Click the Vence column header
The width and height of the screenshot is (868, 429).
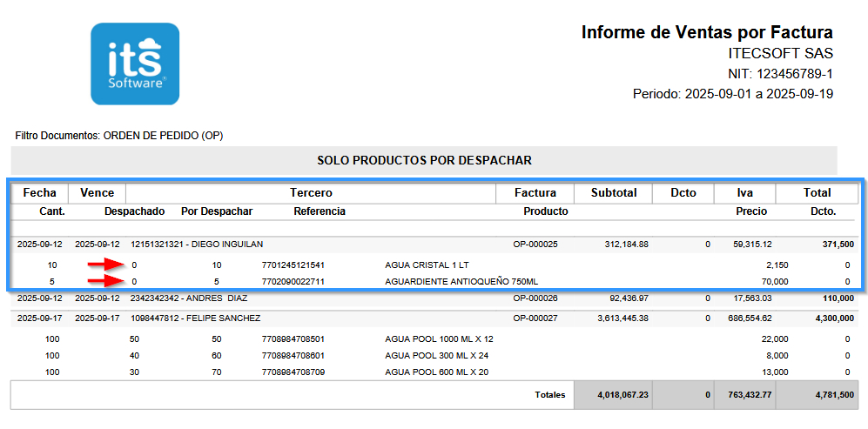(x=97, y=192)
